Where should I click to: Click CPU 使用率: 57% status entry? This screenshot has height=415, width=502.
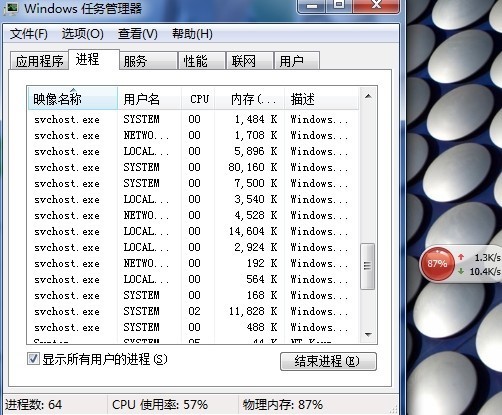(x=160, y=405)
